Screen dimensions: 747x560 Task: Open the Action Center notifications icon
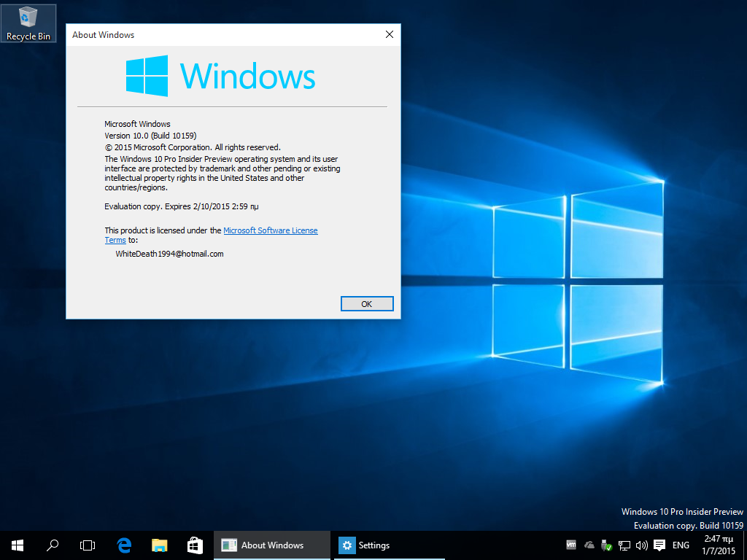[x=659, y=545]
